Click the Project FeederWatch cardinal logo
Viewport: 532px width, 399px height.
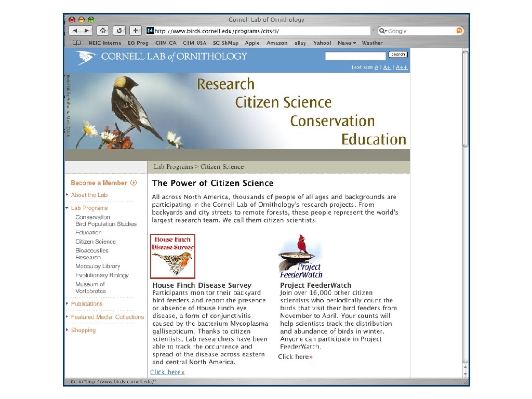click(301, 256)
